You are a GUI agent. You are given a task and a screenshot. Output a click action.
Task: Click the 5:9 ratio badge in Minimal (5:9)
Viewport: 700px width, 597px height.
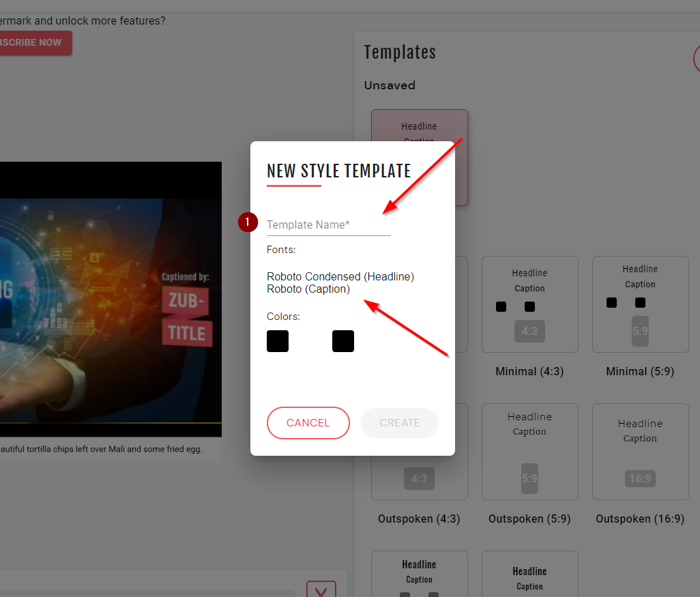coord(640,332)
